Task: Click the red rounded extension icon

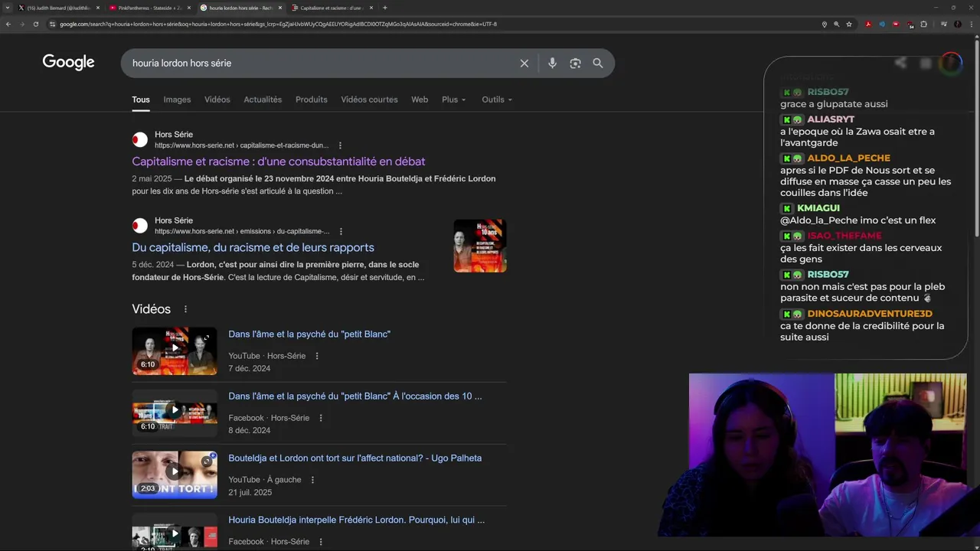Action: 896,24
